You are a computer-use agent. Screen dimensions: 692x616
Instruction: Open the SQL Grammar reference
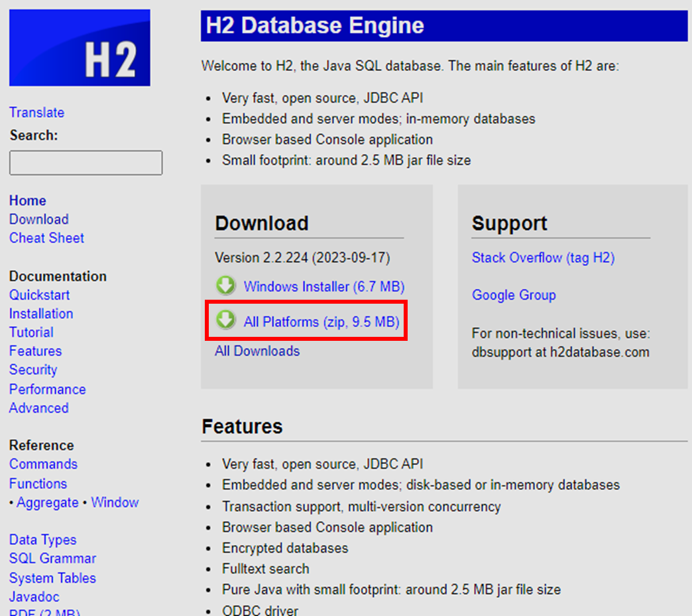[52, 558]
